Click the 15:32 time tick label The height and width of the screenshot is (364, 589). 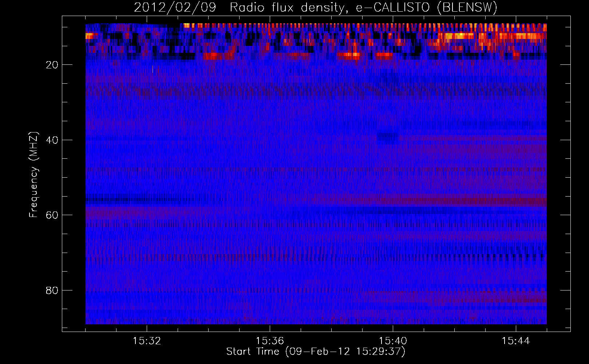click(x=147, y=341)
